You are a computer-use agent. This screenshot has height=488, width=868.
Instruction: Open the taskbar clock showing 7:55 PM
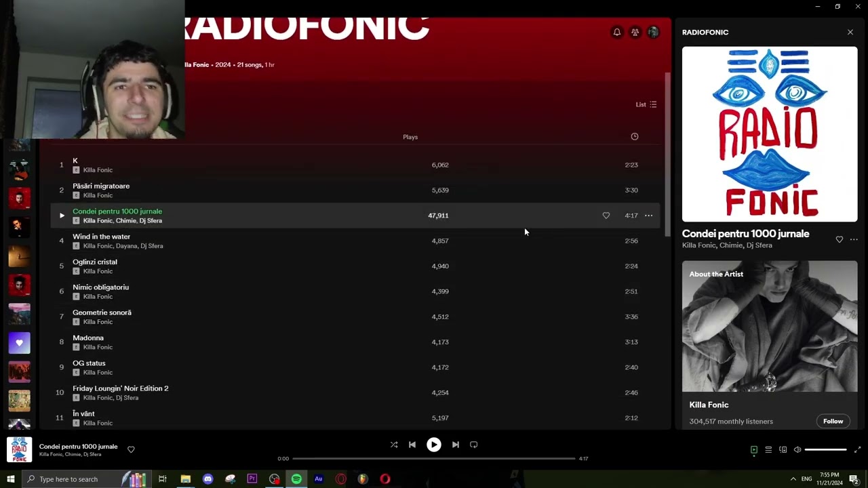829,479
